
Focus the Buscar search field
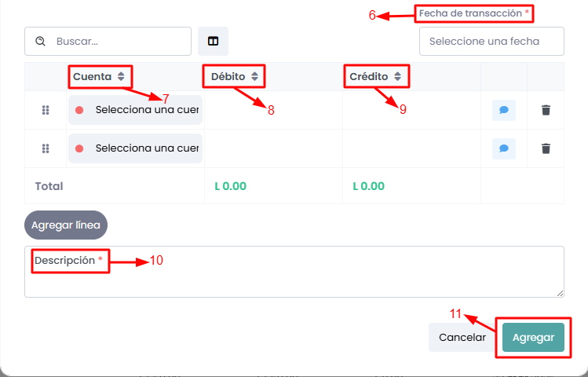click(118, 42)
